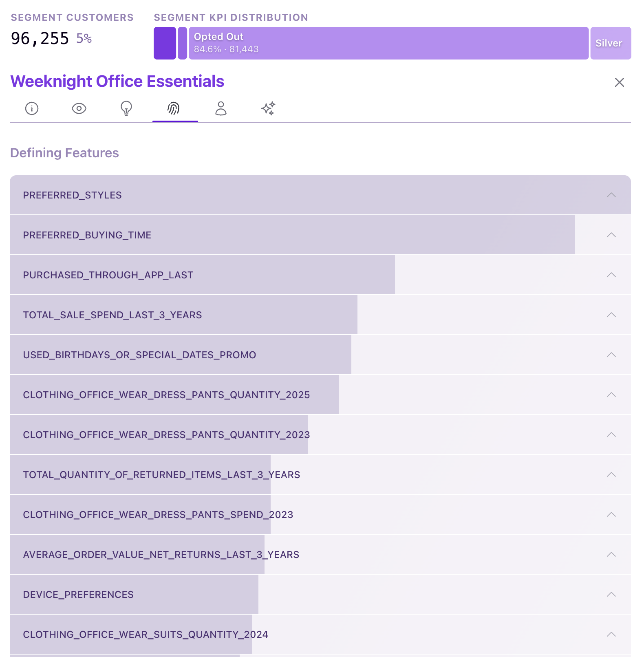
Task: Click the PREFERRED_STYLES feature label
Action: (72, 195)
